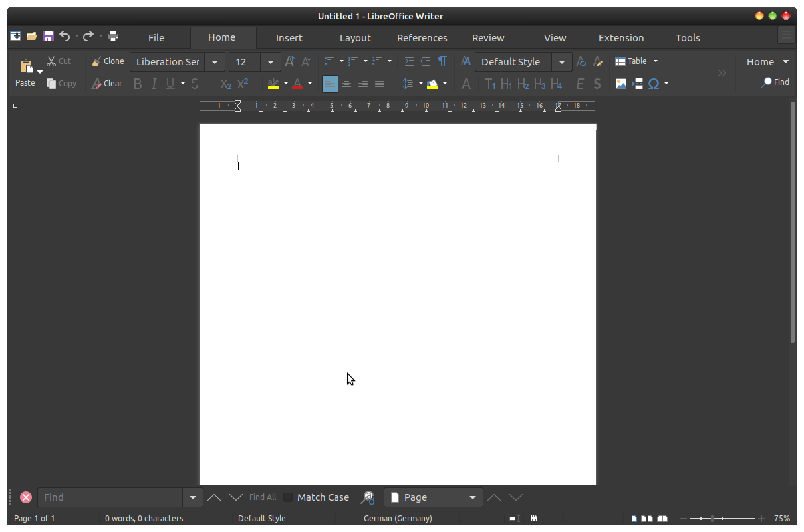Open the font size dropdown

[270, 61]
